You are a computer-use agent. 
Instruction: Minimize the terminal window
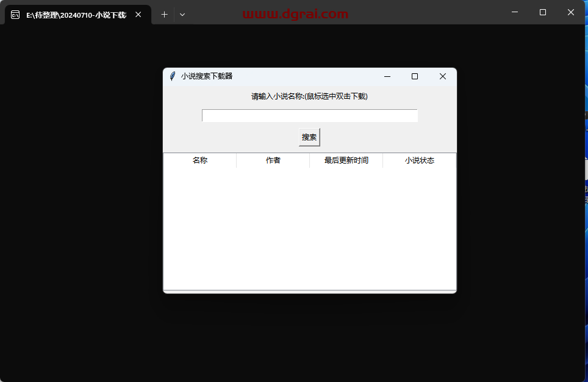[x=515, y=12]
